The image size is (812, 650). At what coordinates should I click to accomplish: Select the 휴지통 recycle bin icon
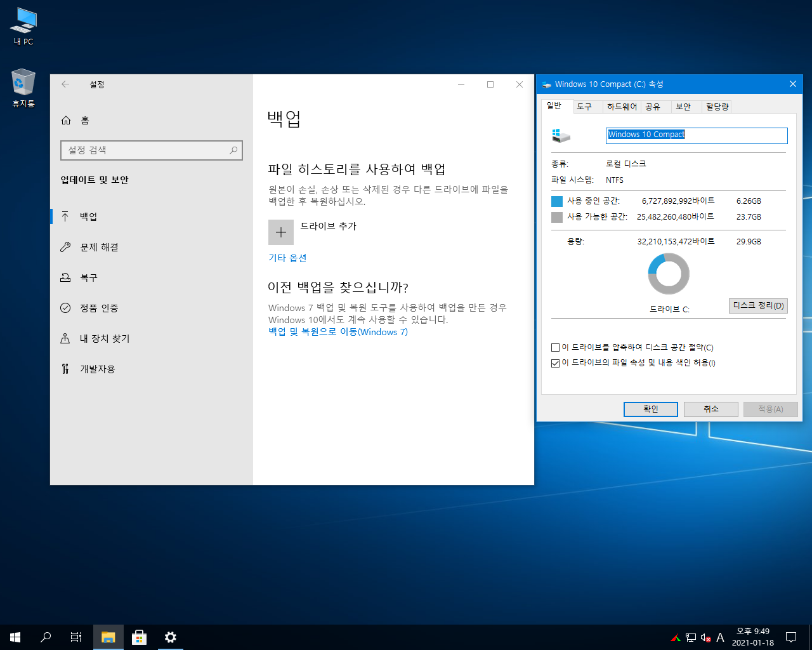23,88
